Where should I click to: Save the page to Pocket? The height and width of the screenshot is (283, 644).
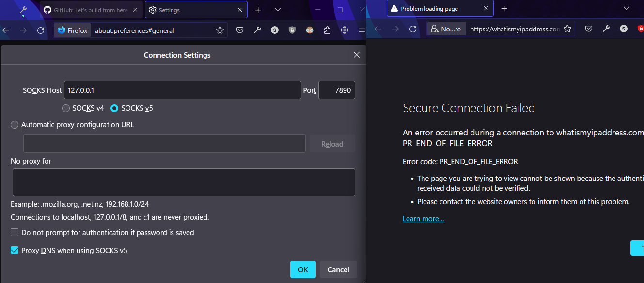[x=239, y=30]
